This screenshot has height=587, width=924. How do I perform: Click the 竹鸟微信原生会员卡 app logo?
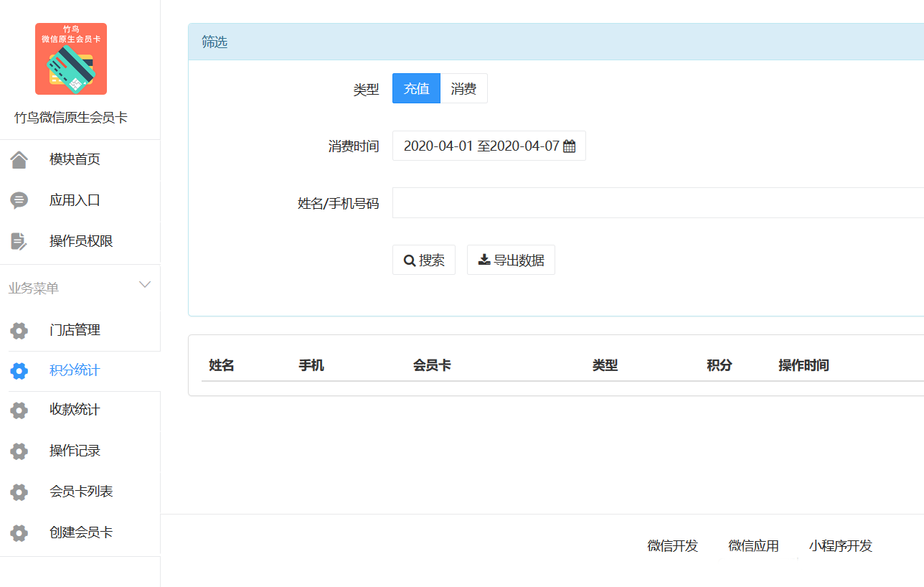71,59
